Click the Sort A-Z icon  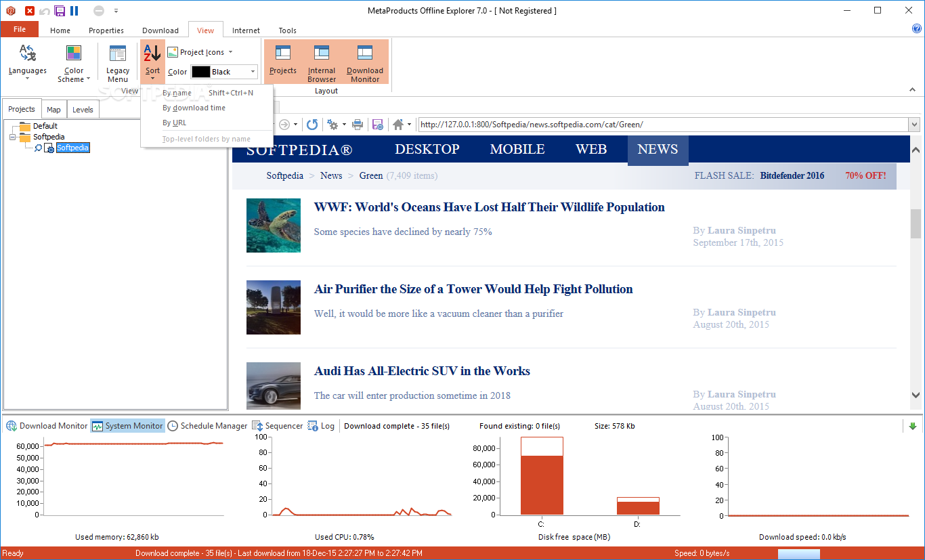pyautogui.click(x=152, y=53)
